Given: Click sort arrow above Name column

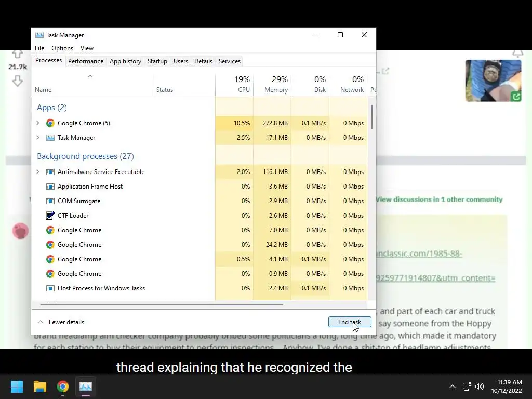Looking at the screenshot, I should click(90, 76).
